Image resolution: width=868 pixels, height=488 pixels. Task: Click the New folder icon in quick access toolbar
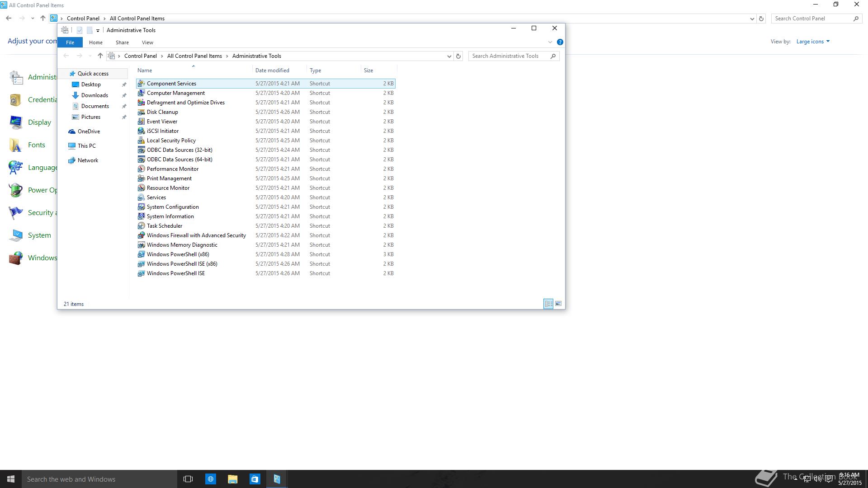(x=90, y=30)
